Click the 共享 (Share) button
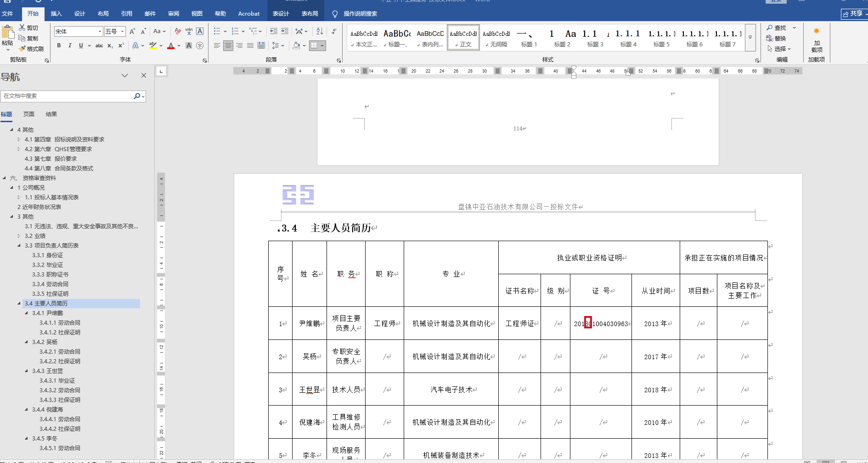The image size is (868, 463). point(853,14)
